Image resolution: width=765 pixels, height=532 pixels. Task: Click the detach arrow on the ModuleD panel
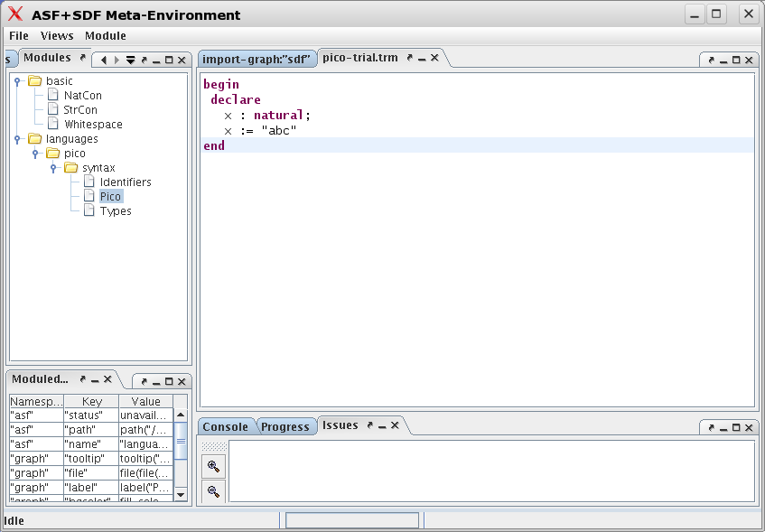82,379
